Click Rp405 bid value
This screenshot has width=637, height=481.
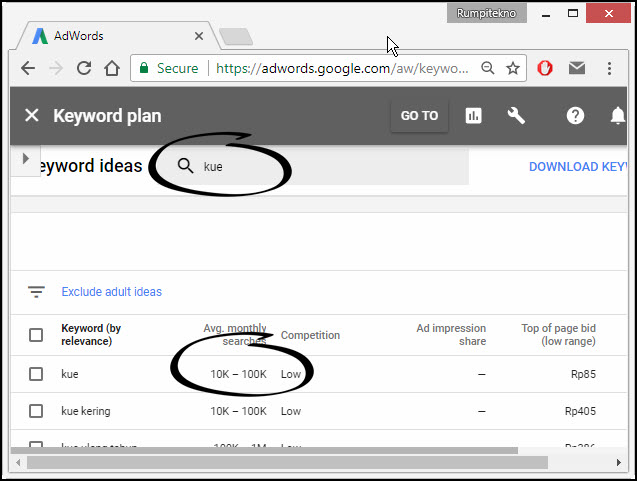[580, 411]
